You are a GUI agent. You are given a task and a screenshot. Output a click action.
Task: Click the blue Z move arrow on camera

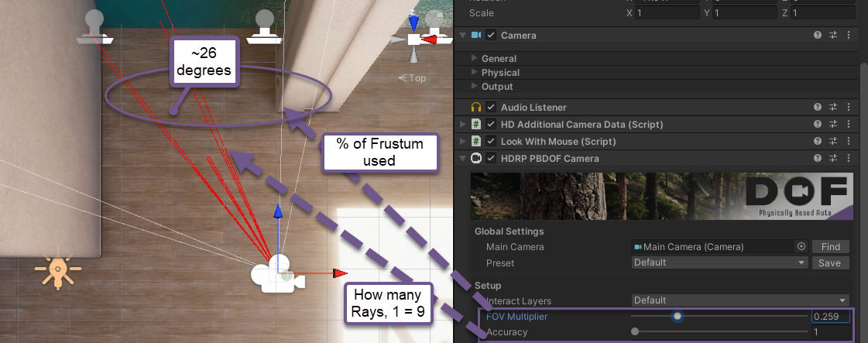279,211
